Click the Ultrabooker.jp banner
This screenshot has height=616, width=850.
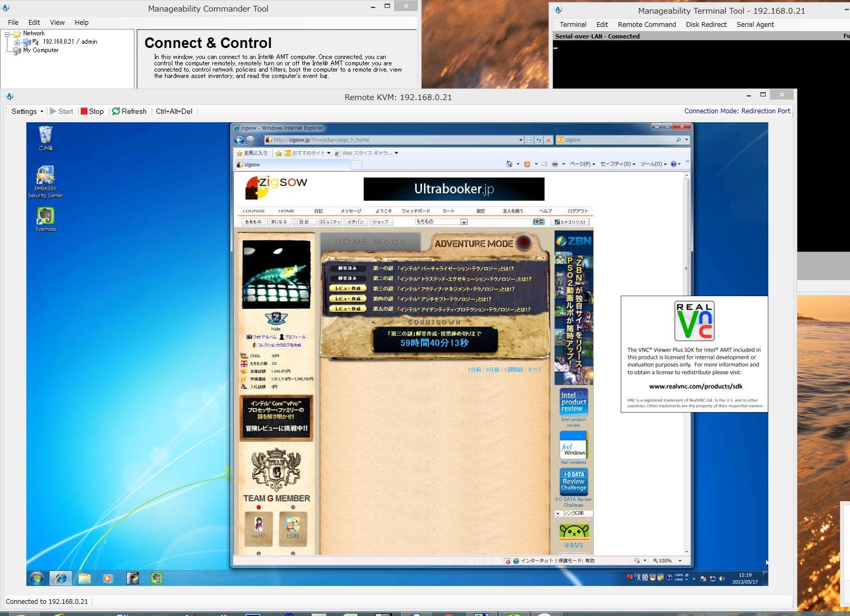[x=454, y=189]
